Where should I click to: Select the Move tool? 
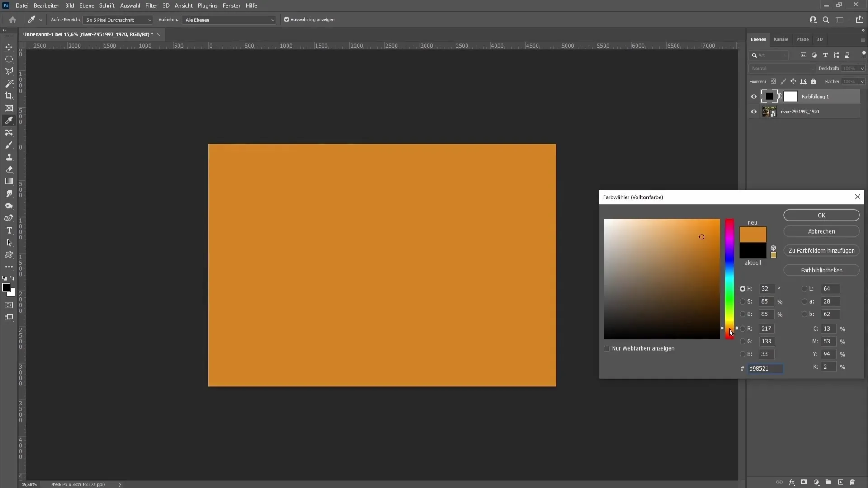coord(9,47)
